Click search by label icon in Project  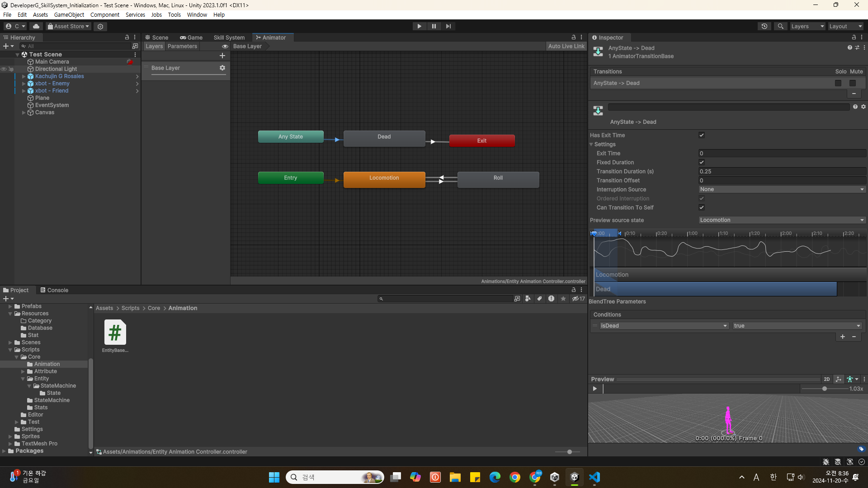coord(539,299)
